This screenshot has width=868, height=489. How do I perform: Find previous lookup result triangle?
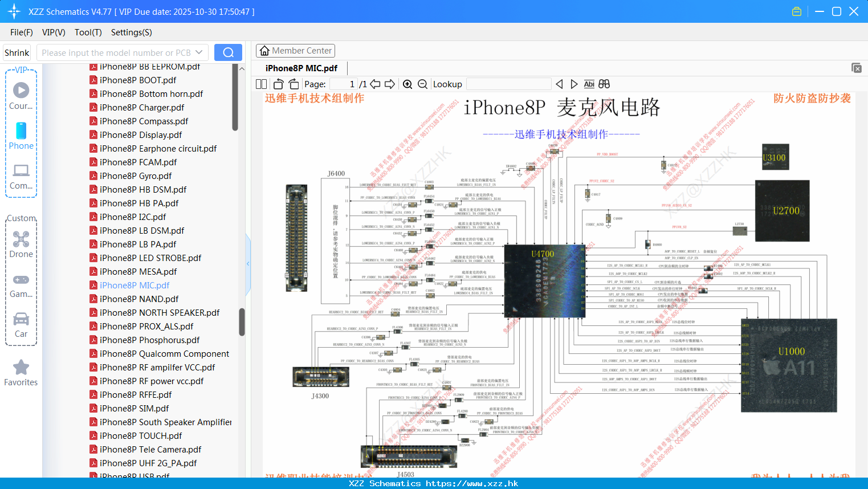tap(559, 84)
